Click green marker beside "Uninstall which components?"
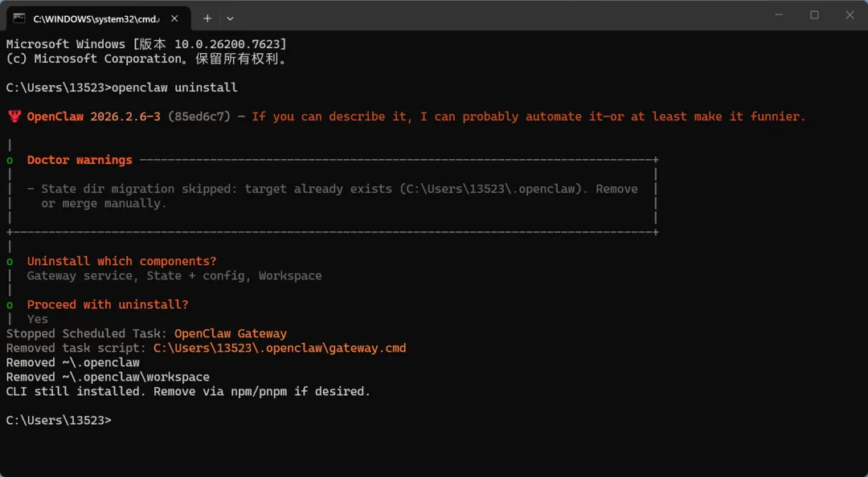 pyautogui.click(x=10, y=262)
